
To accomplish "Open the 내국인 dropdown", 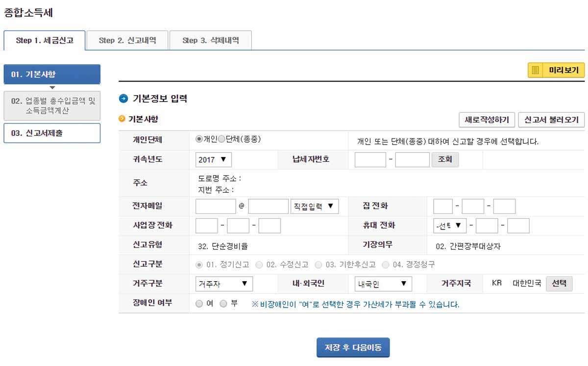I will pos(383,284).
